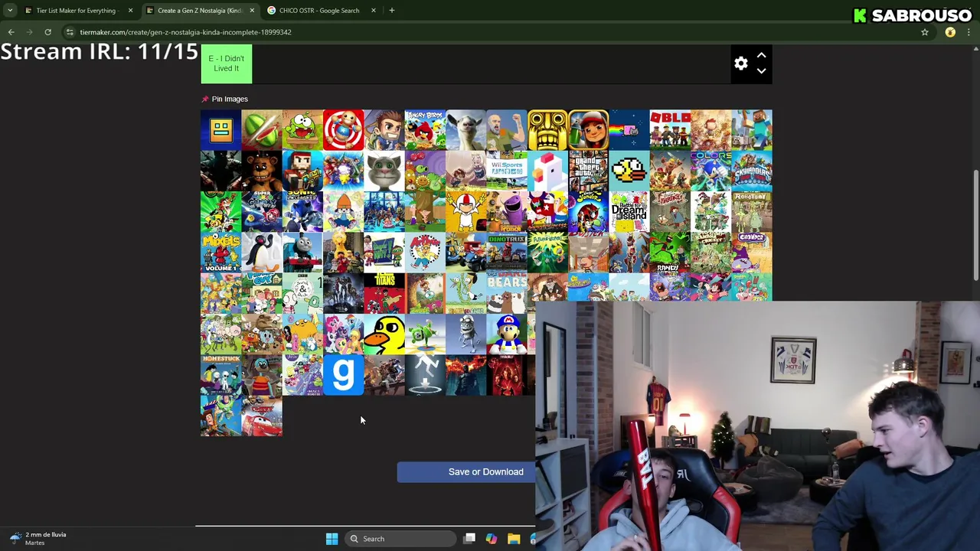Select the Thomas the Tank Engine image
The image size is (980, 551).
point(302,252)
